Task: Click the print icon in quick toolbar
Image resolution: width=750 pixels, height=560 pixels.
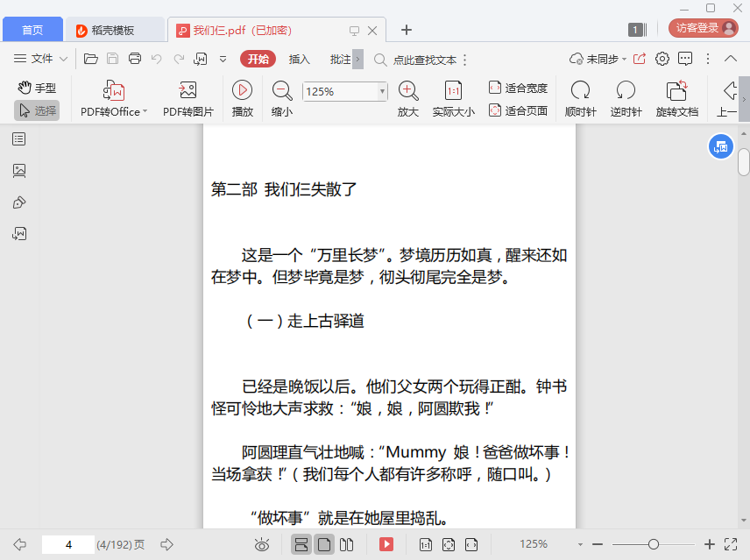Action: [x=135, y=59]
